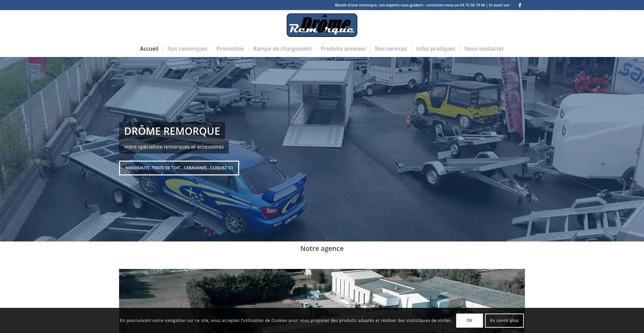Click the Votre spécialiste remorques subtitle
The height and width of the screenshot is (333, 644).
[x=174, y=147]
